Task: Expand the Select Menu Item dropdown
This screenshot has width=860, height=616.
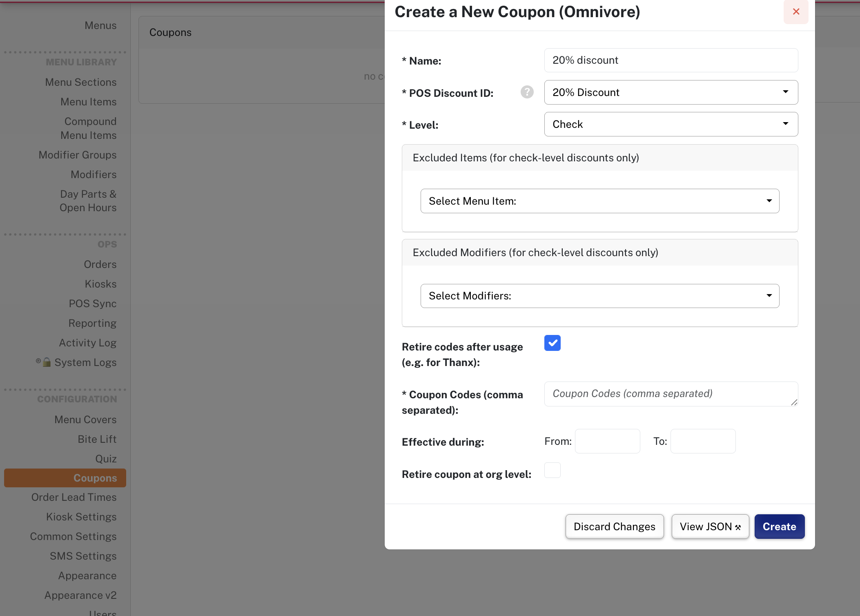Action: click(x=600, y=201)
